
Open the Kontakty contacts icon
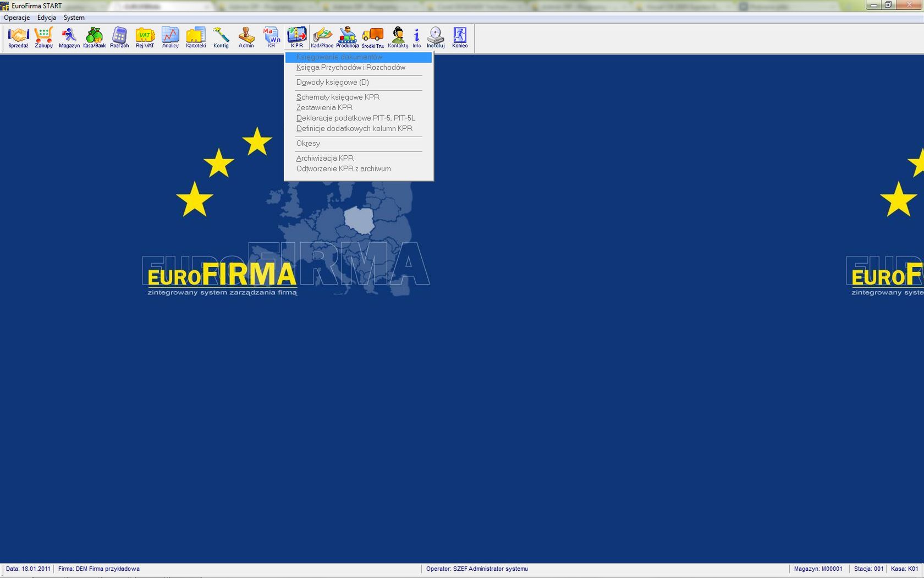coord(398,37)
